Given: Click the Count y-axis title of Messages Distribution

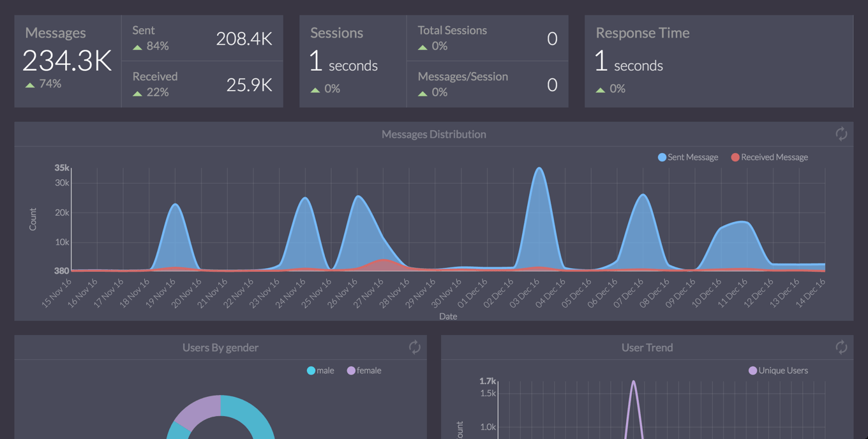Looking at the screenshot, I should tap(33, 219).
